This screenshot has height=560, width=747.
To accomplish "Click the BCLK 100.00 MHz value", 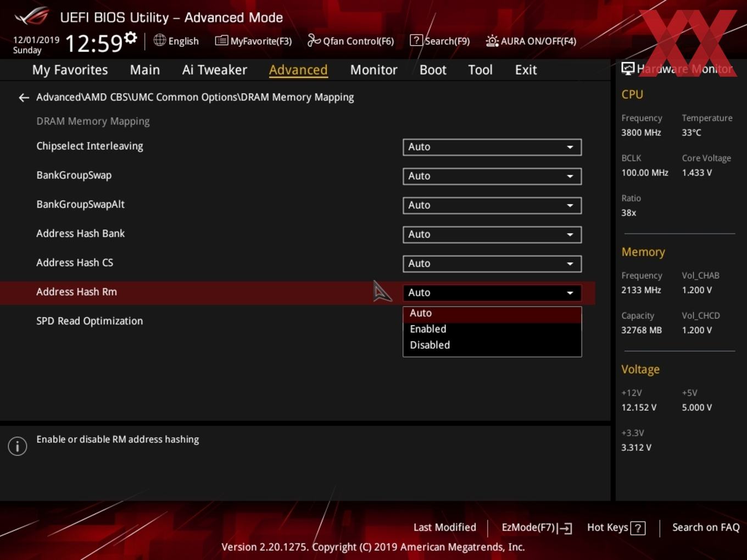I will pyautogui.click(x=645, y=172).
